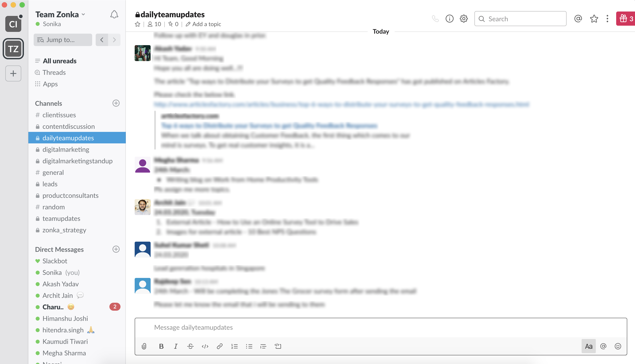The image size is (635, 364).
Task: Expand the Direct Messages section
Action: pos(59,249)
